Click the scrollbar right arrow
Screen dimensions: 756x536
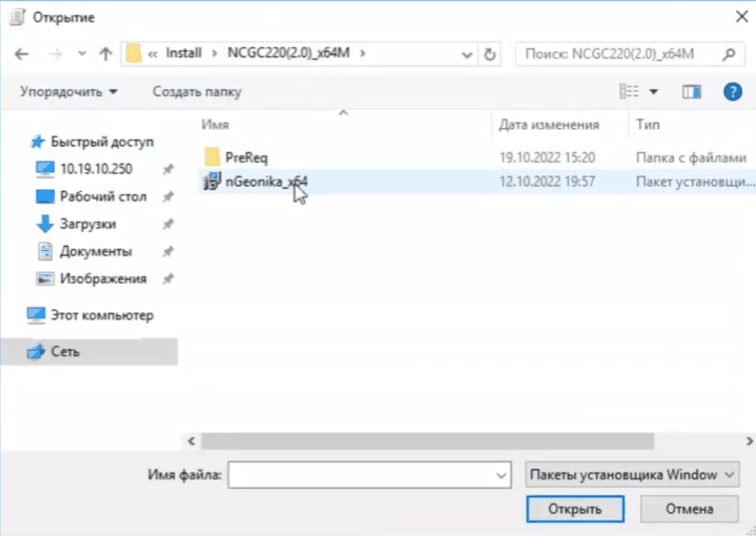point(749,441)
